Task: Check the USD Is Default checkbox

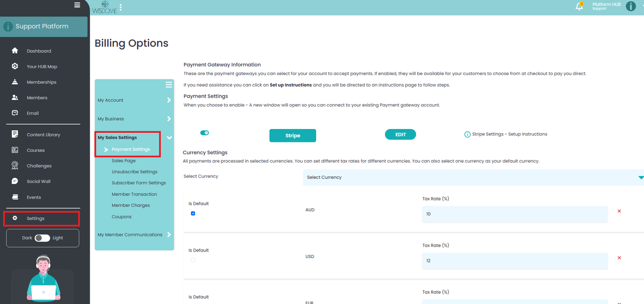Action: click(193, 260)
